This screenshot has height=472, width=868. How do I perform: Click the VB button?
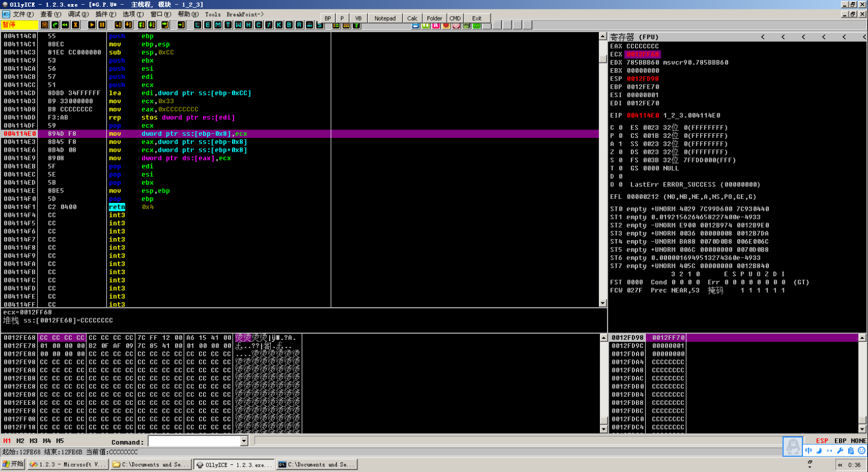tap(358, 18)
